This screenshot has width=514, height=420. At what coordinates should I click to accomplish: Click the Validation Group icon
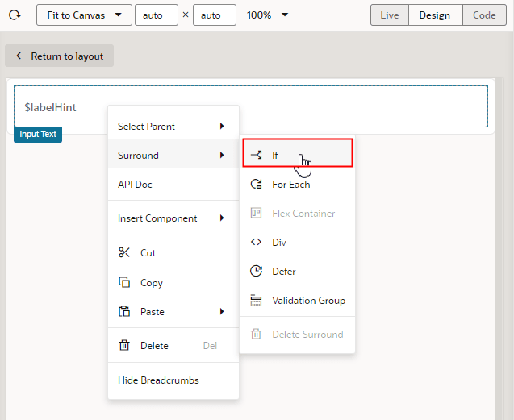[x=257, y=300]
